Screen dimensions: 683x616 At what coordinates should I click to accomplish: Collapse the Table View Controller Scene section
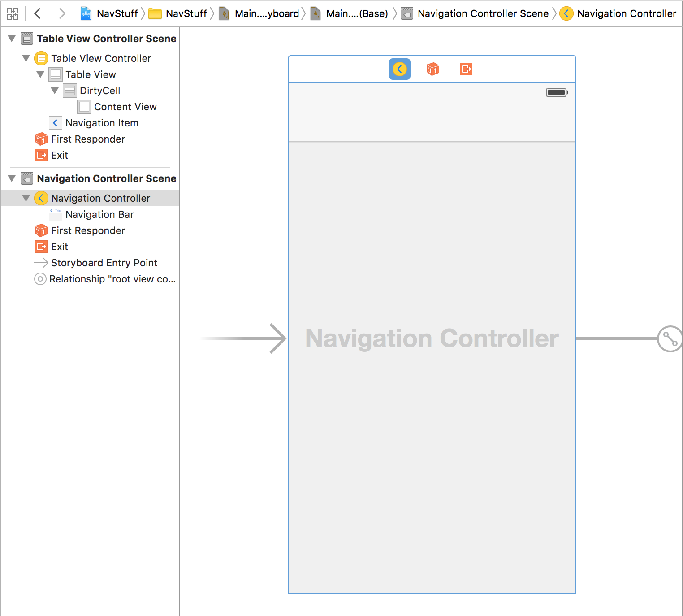click(11, 39)
